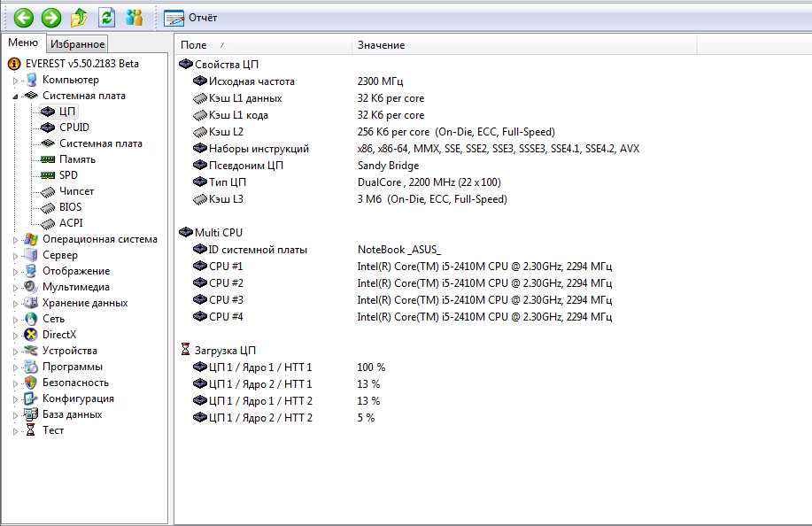
Task: Expand the Операционная система node
Action: [x=15, y=239]
